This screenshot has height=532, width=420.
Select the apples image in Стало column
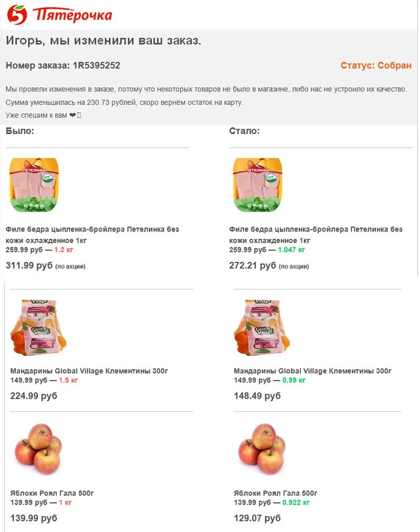pos(262,448)
